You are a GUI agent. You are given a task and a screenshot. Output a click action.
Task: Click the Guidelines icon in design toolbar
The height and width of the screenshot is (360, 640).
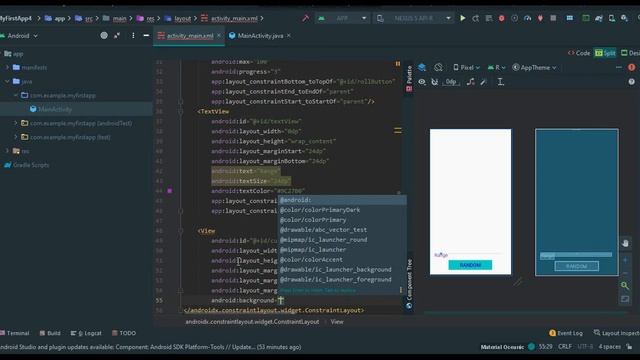(500, 82)
